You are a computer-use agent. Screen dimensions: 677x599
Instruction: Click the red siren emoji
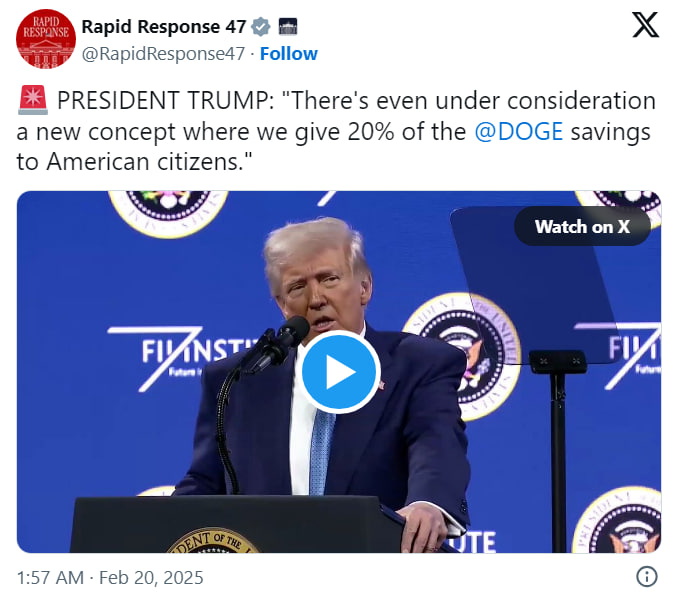[x=31, y=101]
